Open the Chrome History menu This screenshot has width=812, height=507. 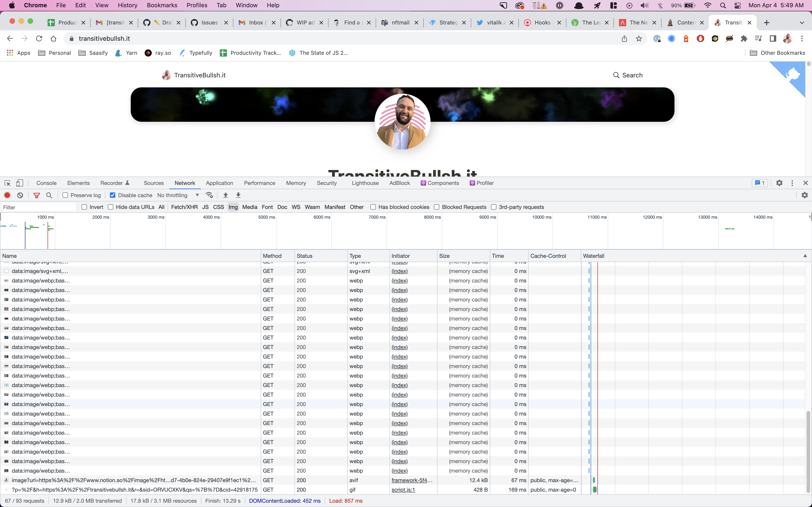coord(128,5)
